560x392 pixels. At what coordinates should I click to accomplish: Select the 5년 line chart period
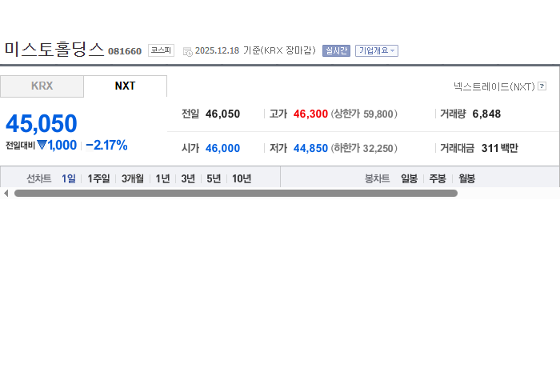pyautogui.click(x=214, y=178)
